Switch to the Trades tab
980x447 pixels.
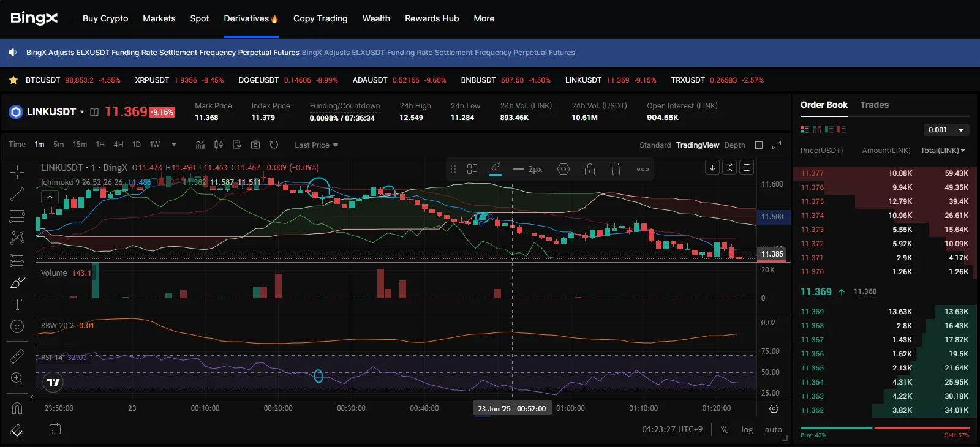click(x=874, y=105)
